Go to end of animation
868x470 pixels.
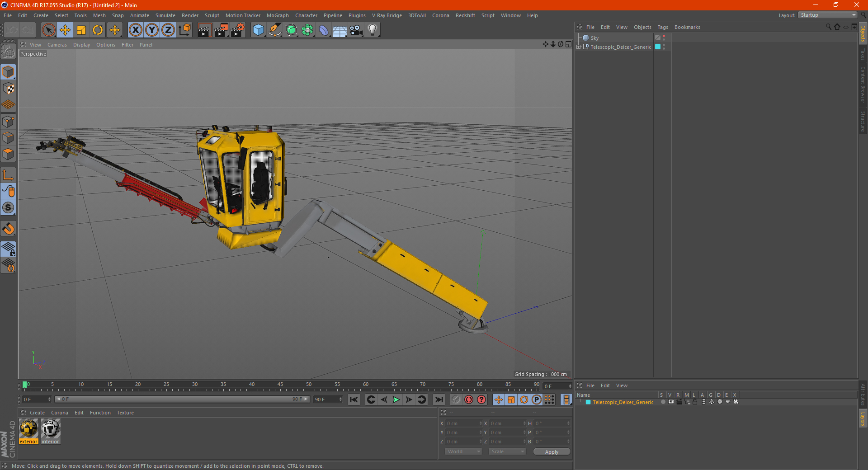439,399
